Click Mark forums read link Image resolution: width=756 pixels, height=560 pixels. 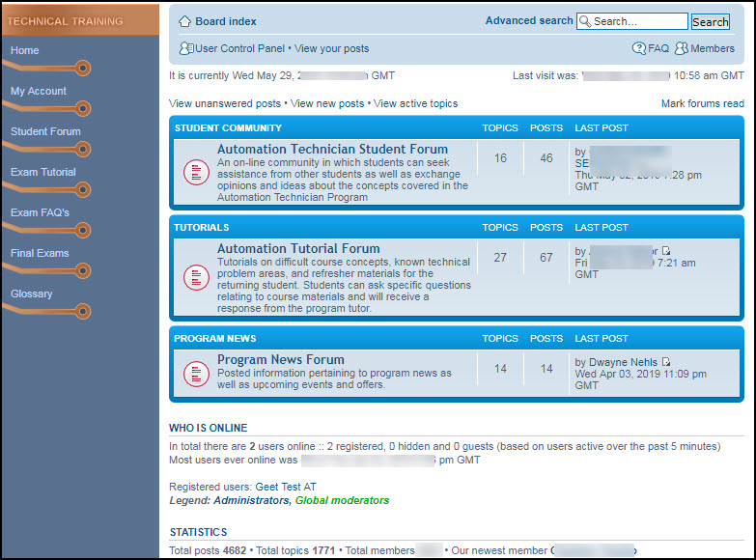point(702,103)
